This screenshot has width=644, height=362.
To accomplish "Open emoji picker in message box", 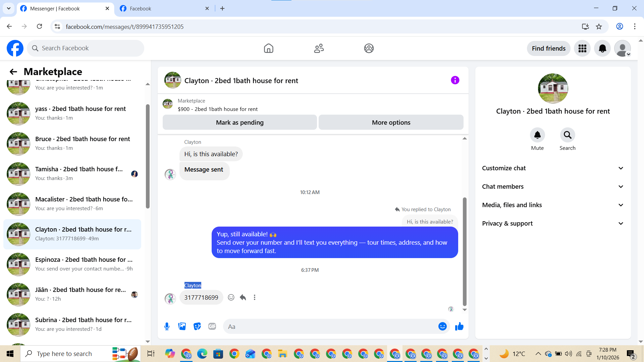I will [x=442, y=326].
